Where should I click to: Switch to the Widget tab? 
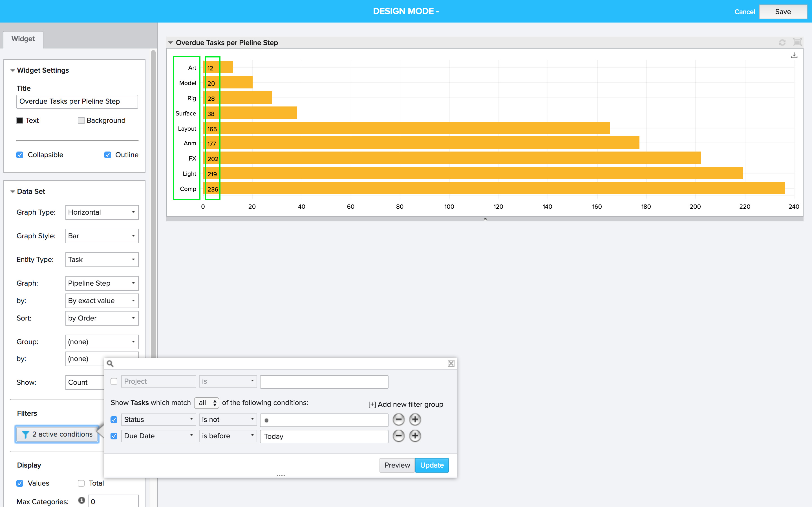coord(23,39)
